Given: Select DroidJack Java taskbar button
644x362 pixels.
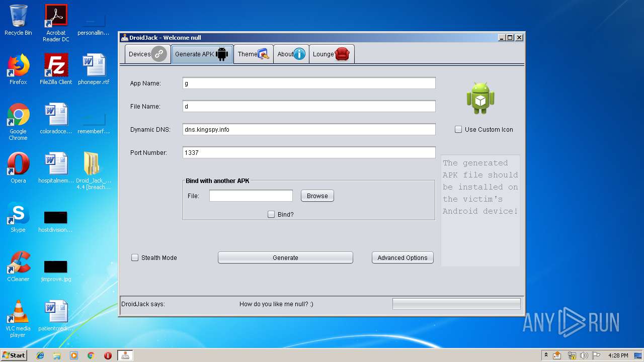Looking at the screenshot, I should (125, 355).
